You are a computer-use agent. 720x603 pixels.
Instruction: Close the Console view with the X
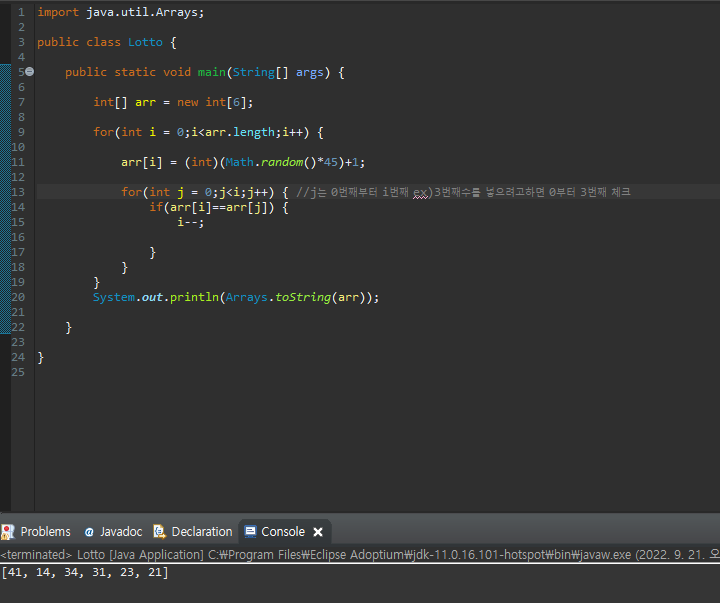pos(318,532)
